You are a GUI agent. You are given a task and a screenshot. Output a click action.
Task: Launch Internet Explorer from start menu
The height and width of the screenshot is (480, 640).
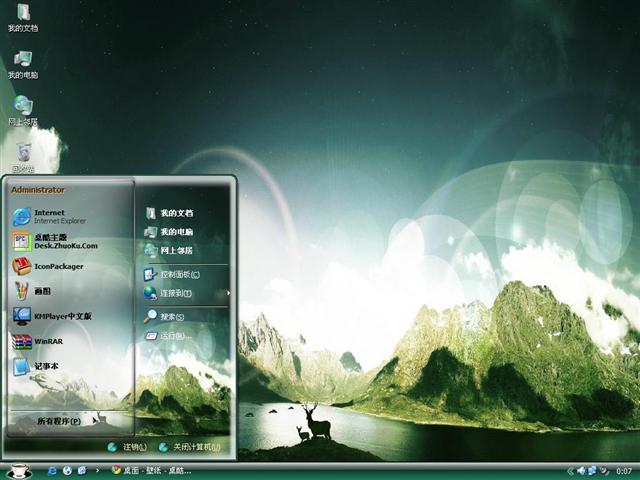pos(49,216)
